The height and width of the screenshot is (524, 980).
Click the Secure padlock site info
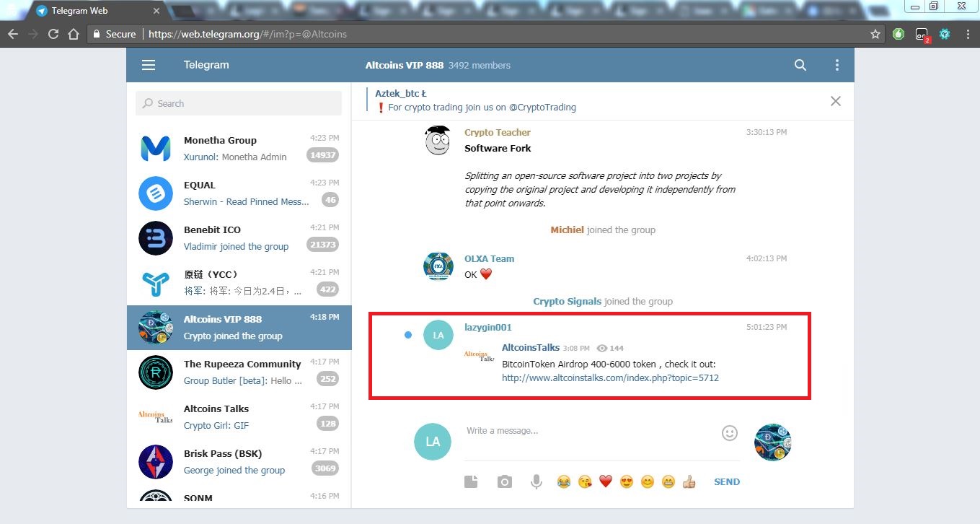pos(115,34)
